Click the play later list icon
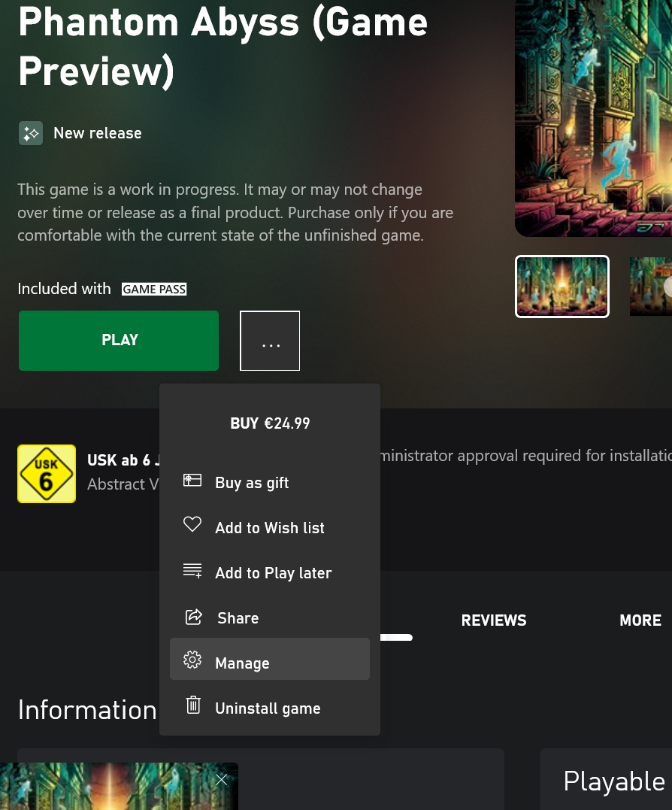The image size is (672, 810). coord(192,570)
